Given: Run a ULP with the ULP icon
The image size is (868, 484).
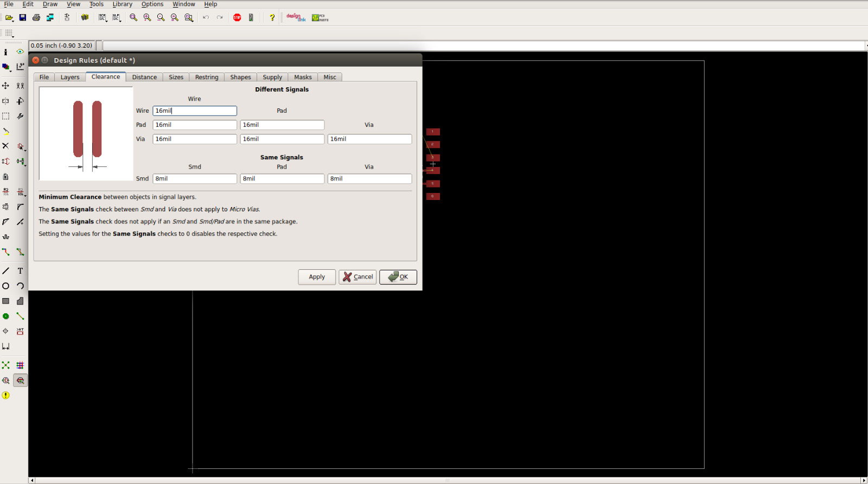Looking at the screenshot, I should (117, 17).
